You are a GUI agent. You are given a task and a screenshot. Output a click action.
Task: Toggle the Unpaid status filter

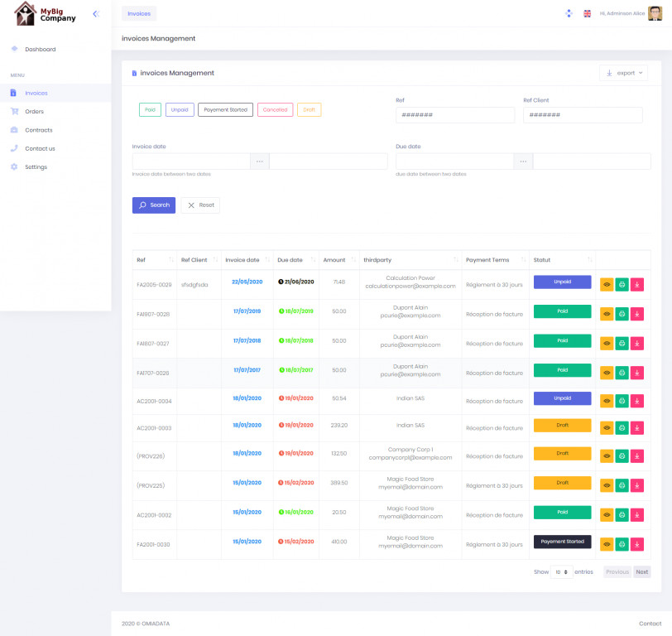(x=180, y=109)
